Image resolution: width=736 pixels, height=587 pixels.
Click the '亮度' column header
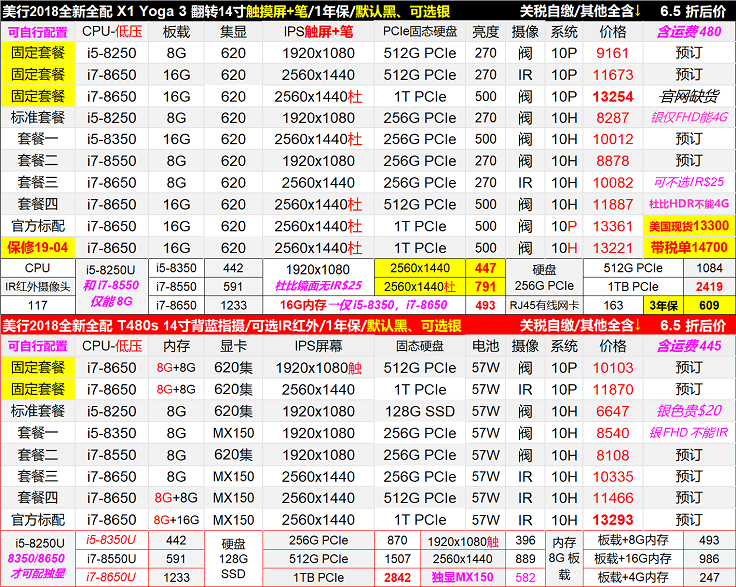pos(485,32)
